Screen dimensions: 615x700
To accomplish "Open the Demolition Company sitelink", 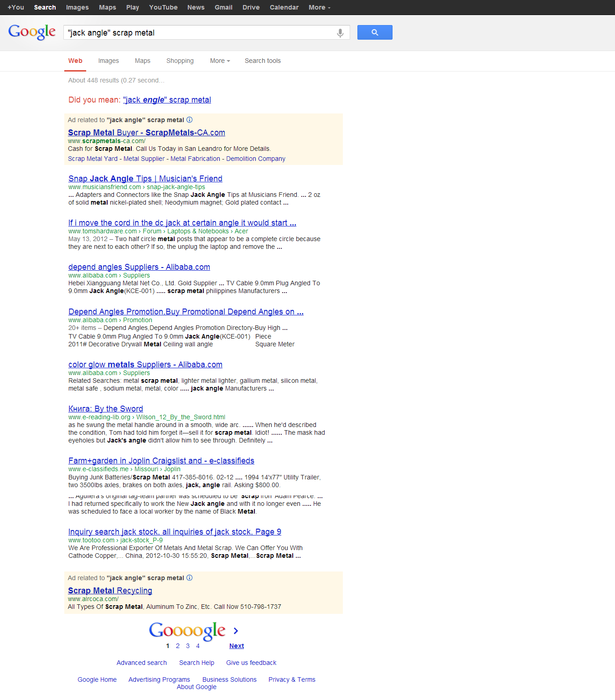I will 256,159.
